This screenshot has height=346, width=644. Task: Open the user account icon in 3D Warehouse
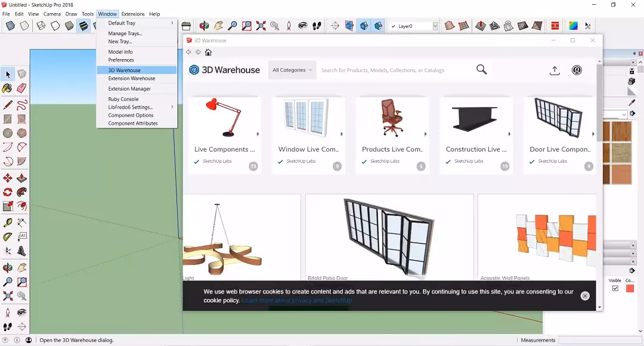pyautogui.click(x=577, y=70)
